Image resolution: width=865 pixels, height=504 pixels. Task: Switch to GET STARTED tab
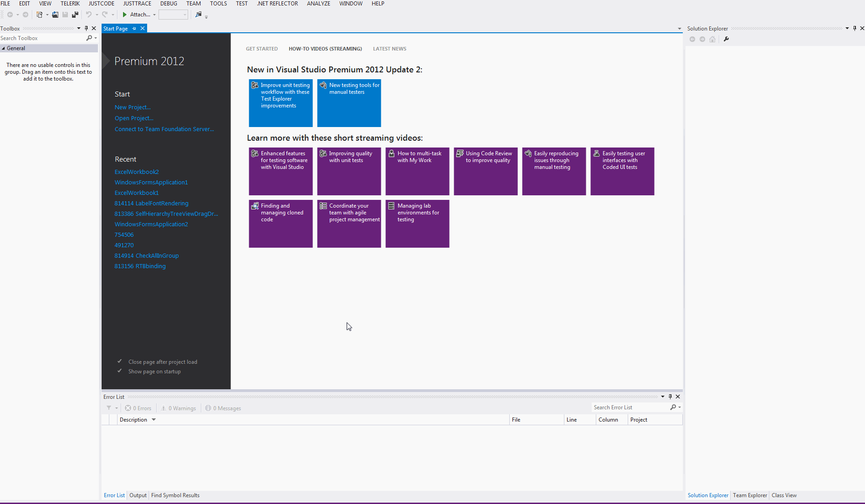coord(262,49)
